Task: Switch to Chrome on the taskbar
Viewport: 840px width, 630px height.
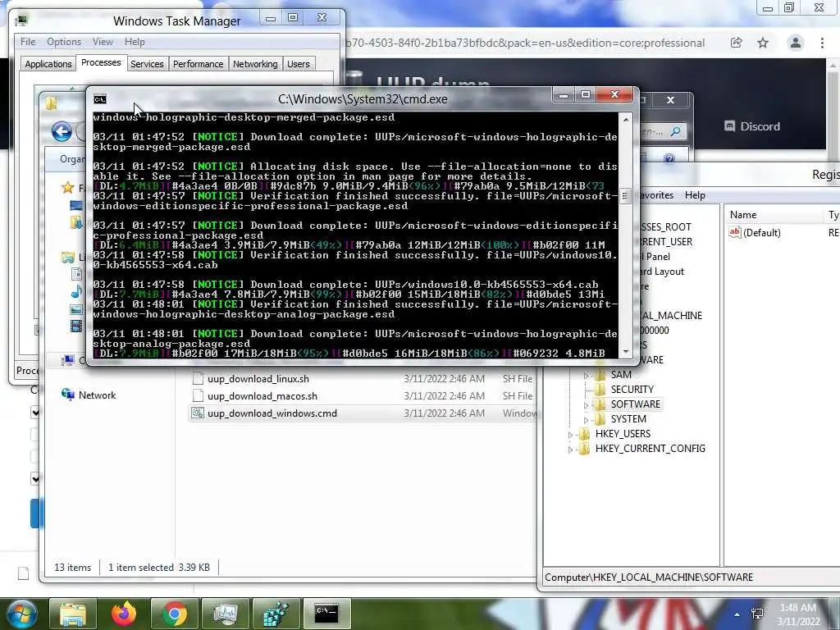Action: tap(174, 614)
